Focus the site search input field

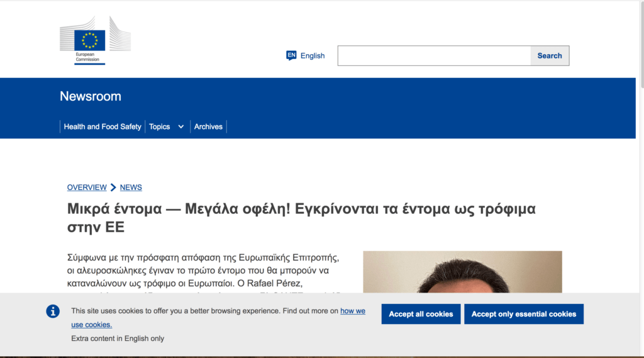434,55
